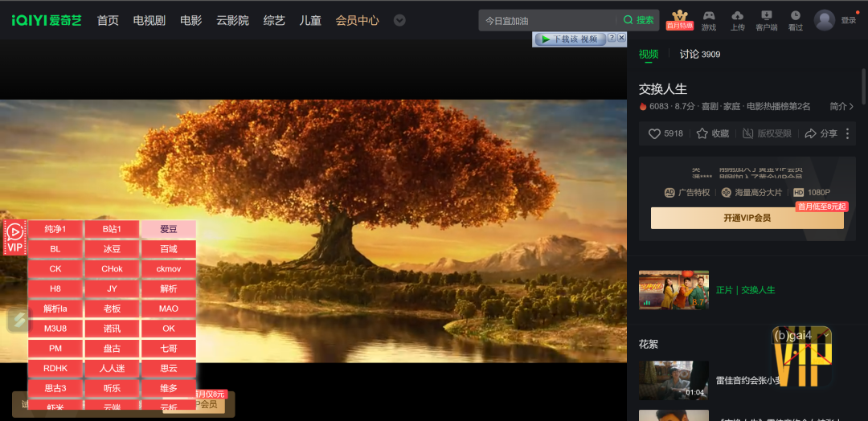This screenshot has height=421, width=868.
Task: Open the 正片 交换人生 thumbnail
Action: (x=674, y=290)
